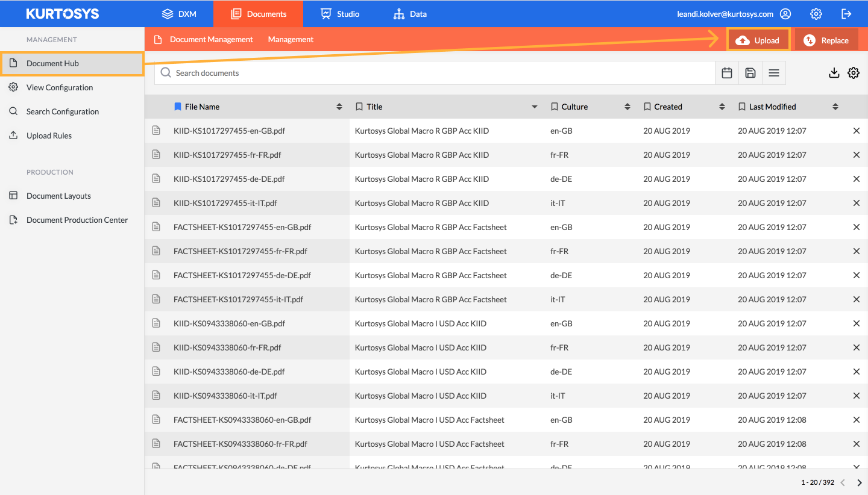Delete KIID-KS1017297455-en-GB.pdf via X icon
The width and height of the screenshot is (868, 495).
point(857,131)
